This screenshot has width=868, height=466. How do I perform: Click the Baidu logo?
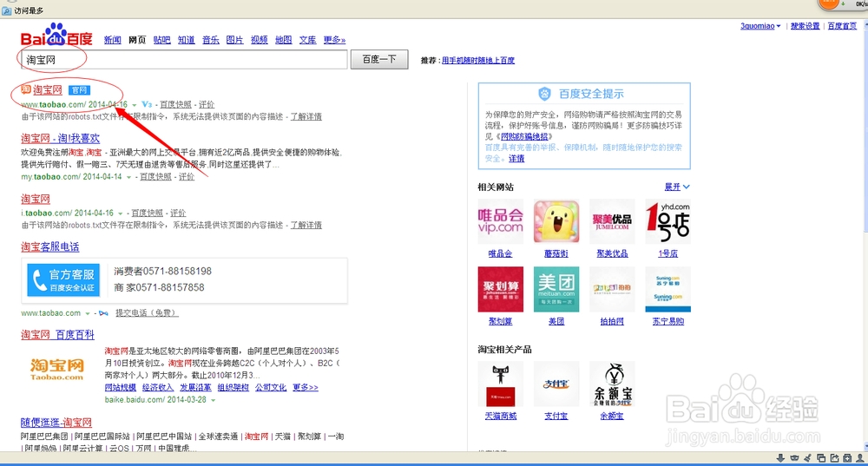pyautogui.click(x=56, y=36)
